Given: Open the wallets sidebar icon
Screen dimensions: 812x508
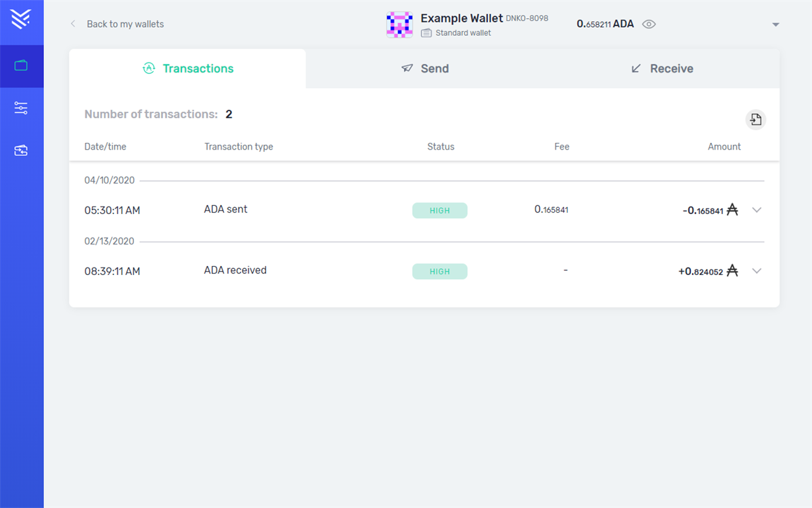Looking at the screenshot, I should (21, 66).
